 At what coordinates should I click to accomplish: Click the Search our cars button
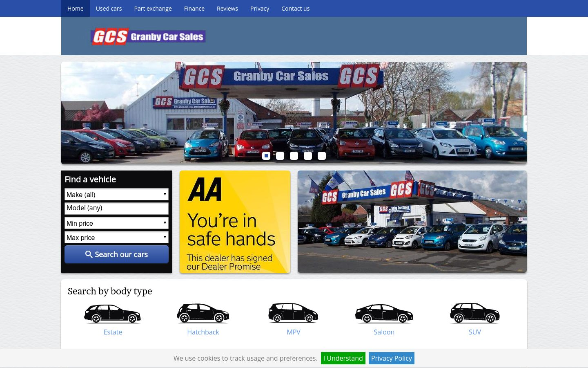[x=116, y=254]
